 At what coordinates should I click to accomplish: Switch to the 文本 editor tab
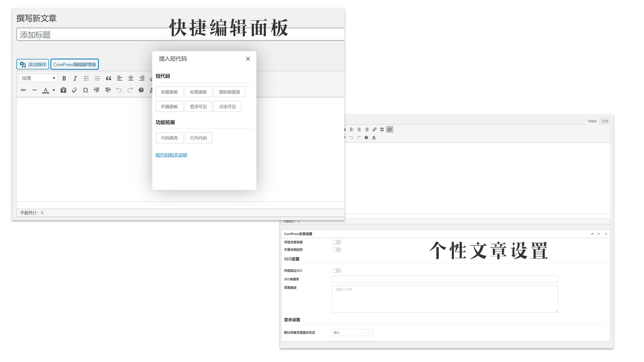(605, 121)
